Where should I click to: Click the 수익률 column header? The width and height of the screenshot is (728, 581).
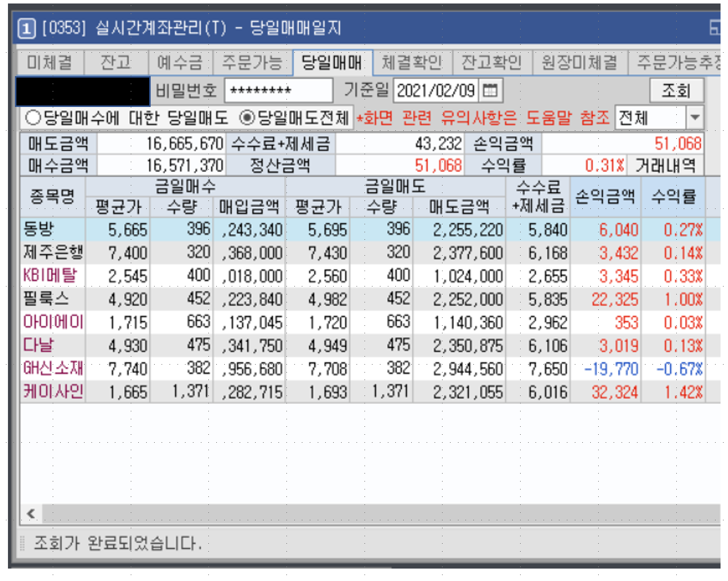point(674,196)
